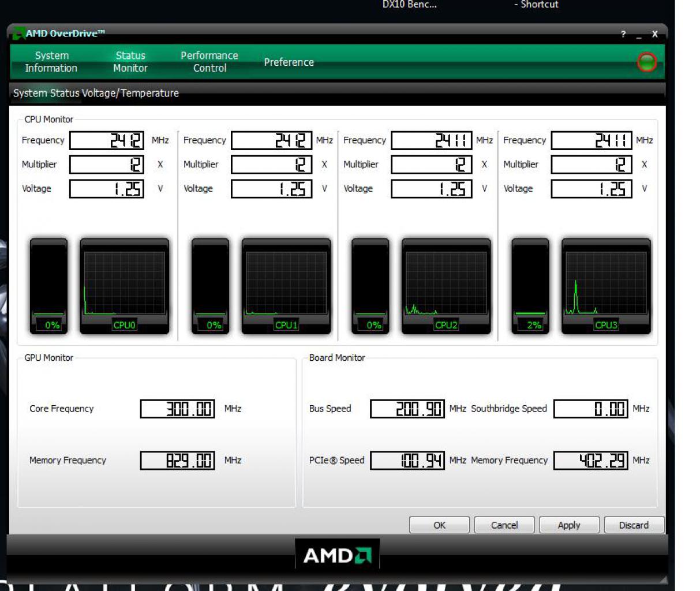Click the Discard button
The image size is (700, 591).
pos(634,525)
